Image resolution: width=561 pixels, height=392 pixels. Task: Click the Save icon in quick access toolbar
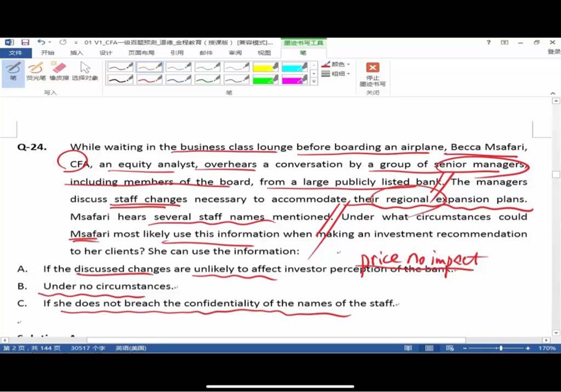(x=25, y=43)
